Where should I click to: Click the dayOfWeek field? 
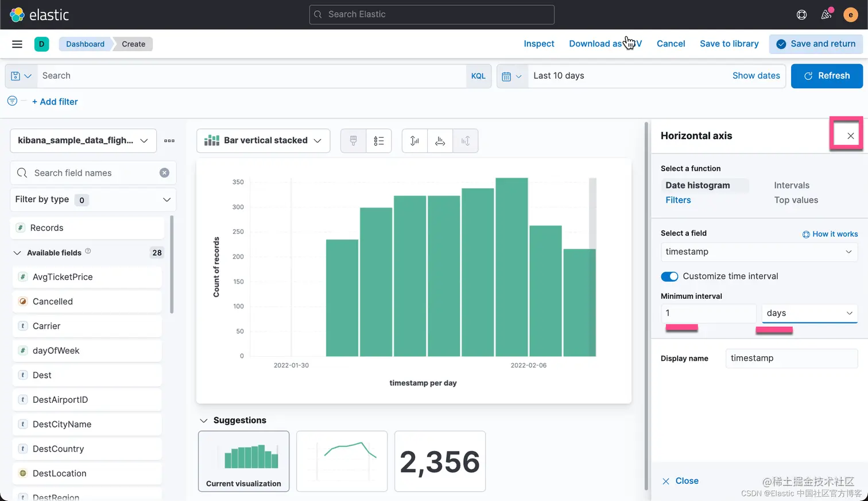point(87,350)
